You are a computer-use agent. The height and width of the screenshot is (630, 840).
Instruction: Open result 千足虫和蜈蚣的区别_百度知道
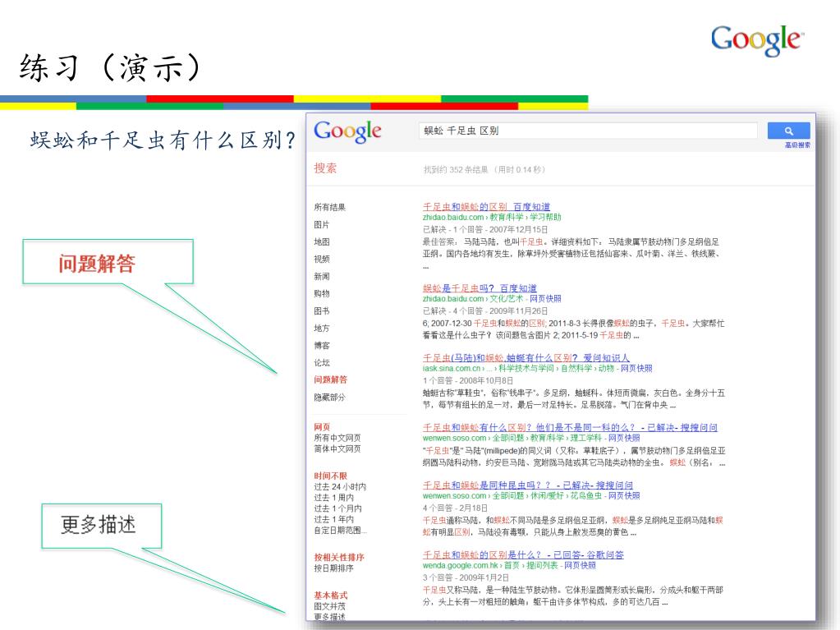tap(486, 207)
